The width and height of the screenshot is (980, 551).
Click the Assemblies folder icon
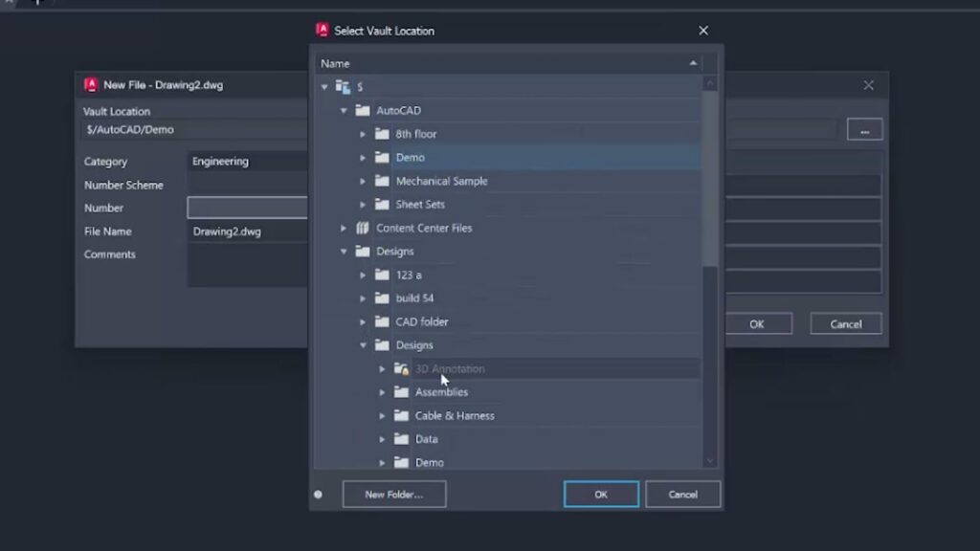click(x=401, y=392)
